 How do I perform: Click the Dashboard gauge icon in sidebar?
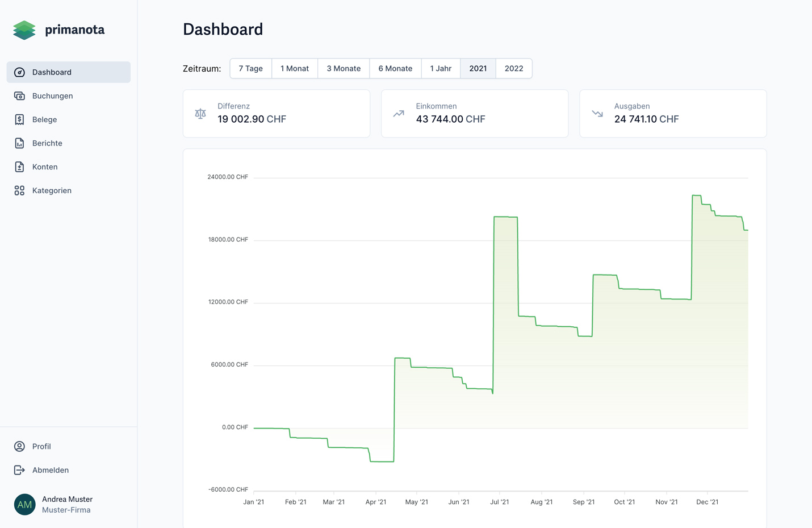click(19, 72)
